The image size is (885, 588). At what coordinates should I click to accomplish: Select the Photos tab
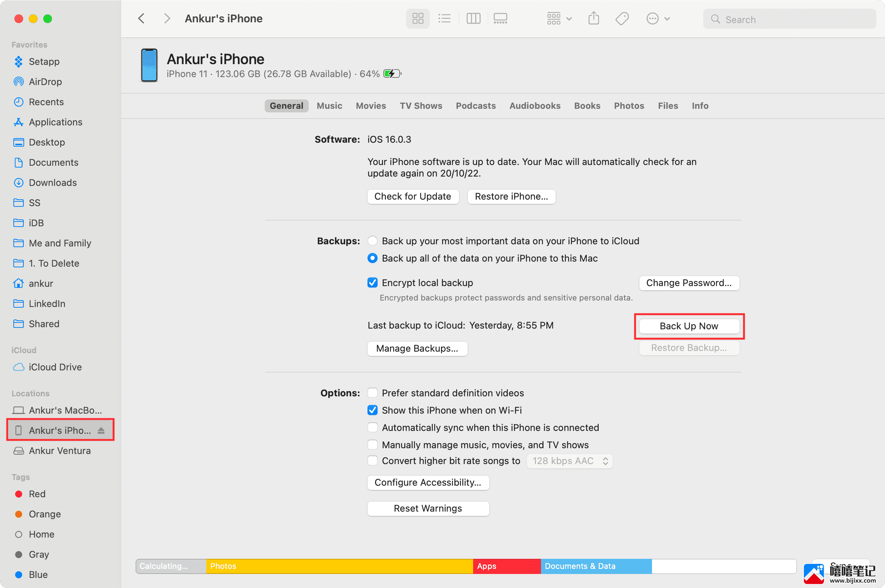628,106
